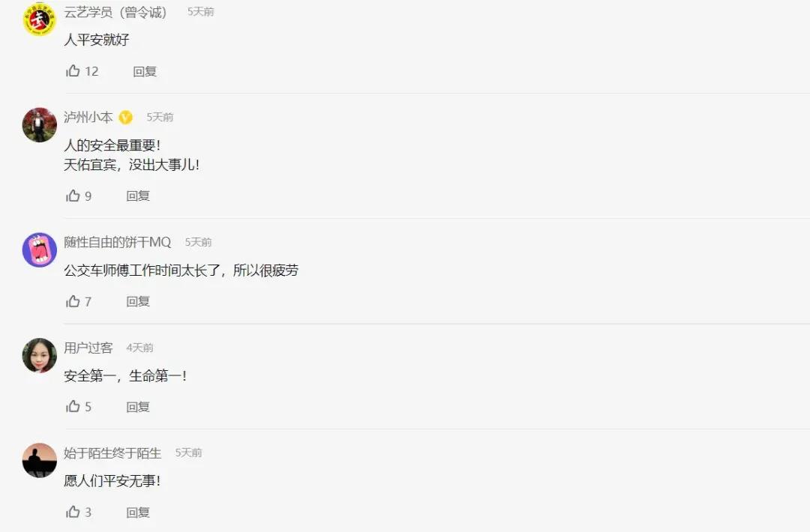Like the comment '人平安就好'
Screen dimensions: 810x532
click(x=73, y=71)
